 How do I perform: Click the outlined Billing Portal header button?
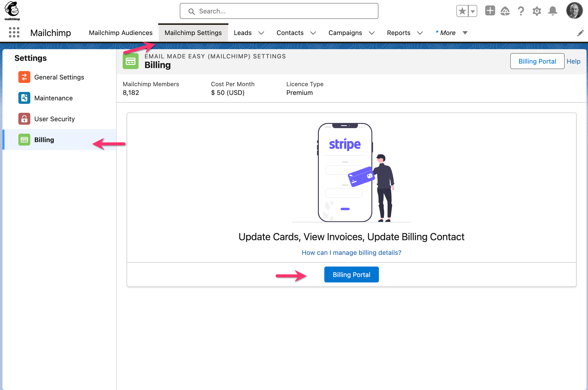point(537,61)
